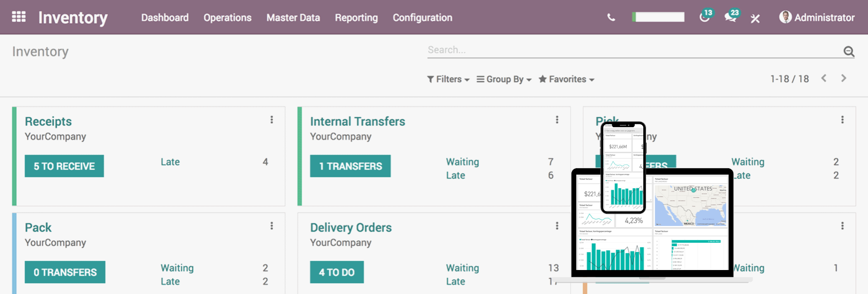Open Receipts card kebab menu

click(x=272, y=119)
